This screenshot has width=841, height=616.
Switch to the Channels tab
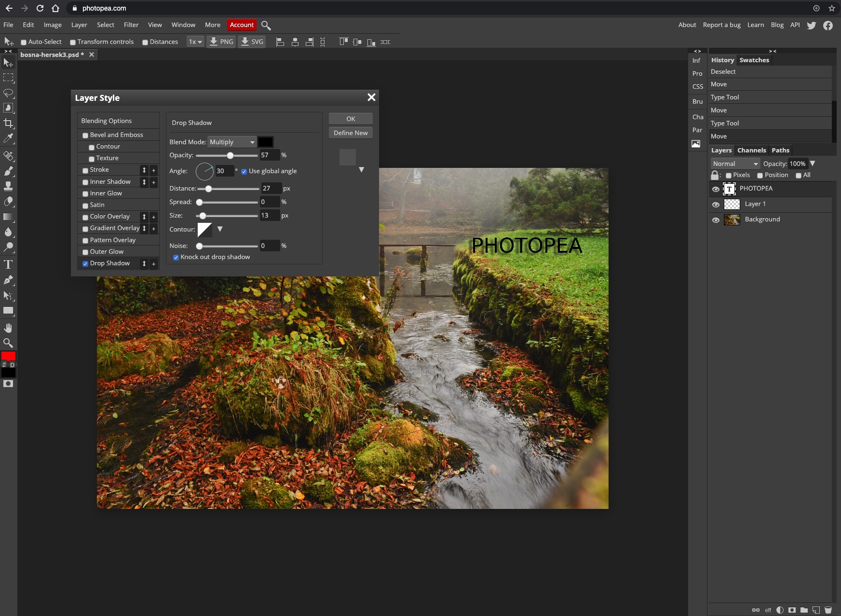click(751, 151)
